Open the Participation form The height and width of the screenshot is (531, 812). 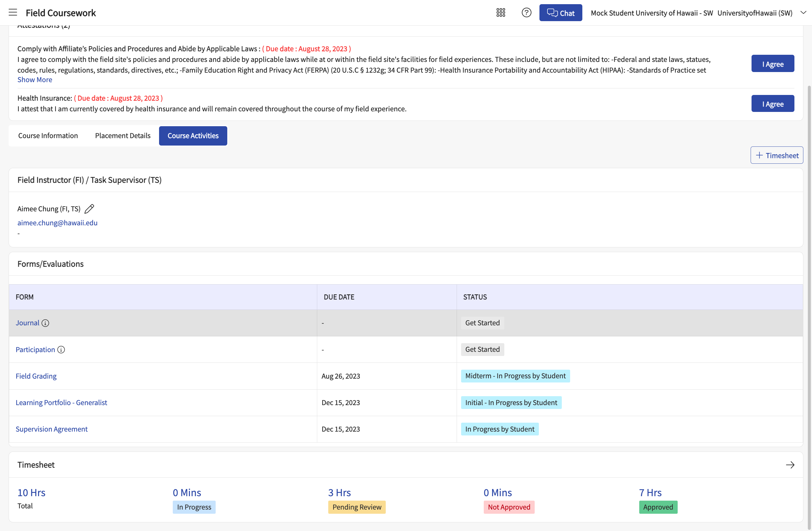point(35,350)
